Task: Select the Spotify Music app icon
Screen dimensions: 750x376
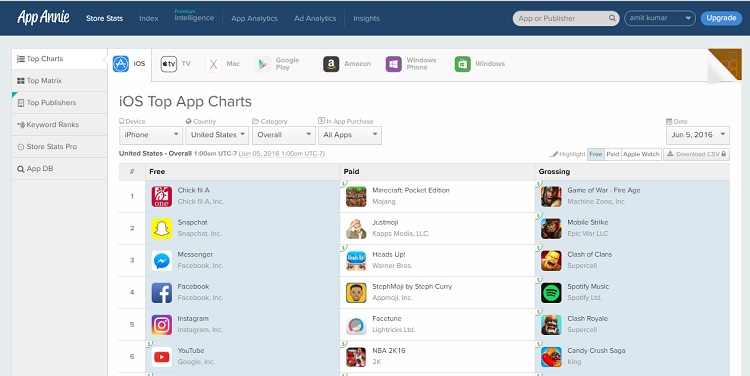Action: [551, 293]
